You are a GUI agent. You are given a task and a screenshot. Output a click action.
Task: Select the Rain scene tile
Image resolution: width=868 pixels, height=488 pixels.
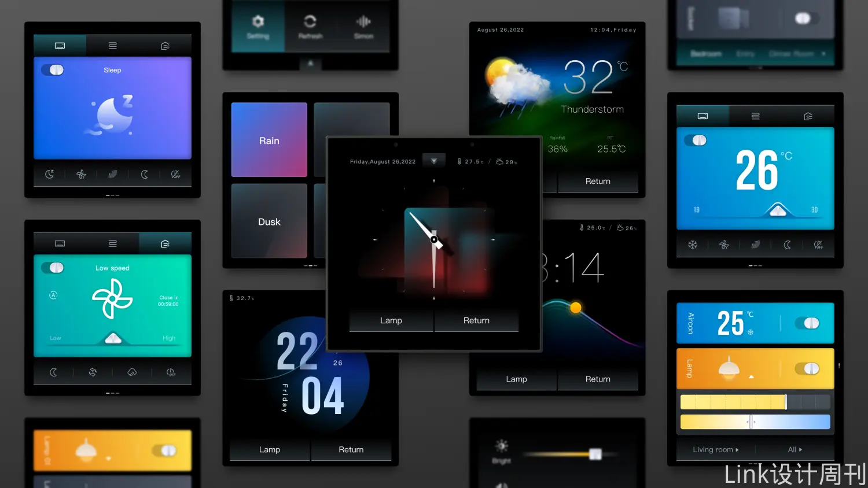pyautogui.click(x=269, y=140)
